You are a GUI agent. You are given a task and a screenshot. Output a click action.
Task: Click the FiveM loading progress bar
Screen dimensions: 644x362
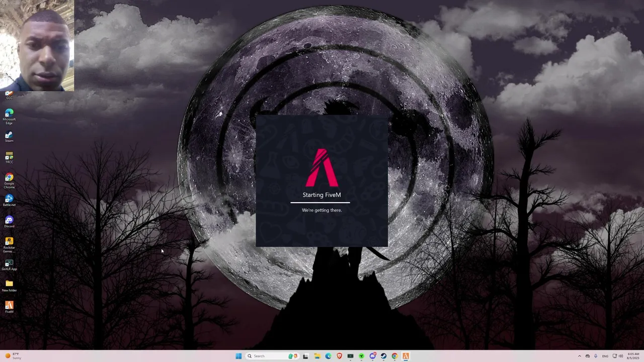tap(320, 203)
